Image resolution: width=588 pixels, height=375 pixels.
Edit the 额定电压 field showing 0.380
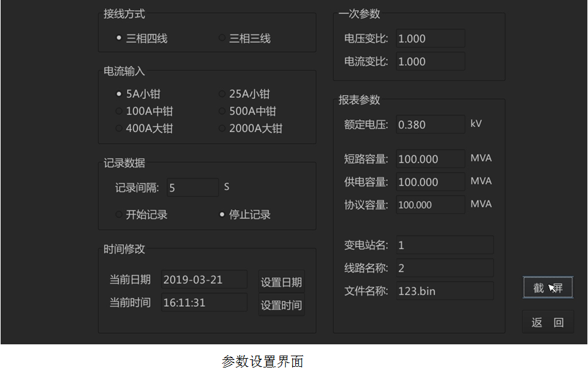pyautogui.click(x=430, y=125)
